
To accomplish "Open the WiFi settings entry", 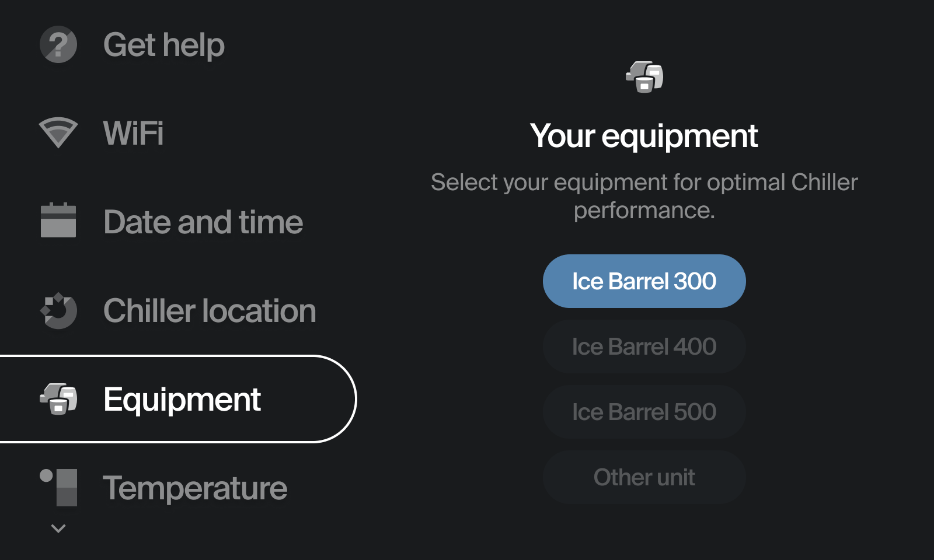I will click(x=133, y=133).
